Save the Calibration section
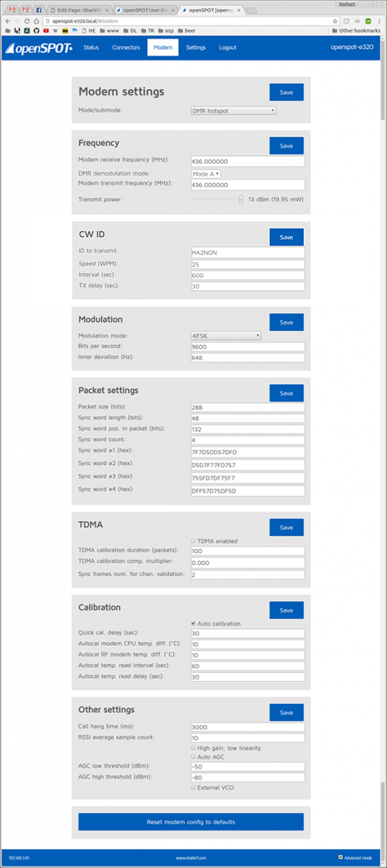The height and width of the screenshot is (868, 387). tap(287, 610)
